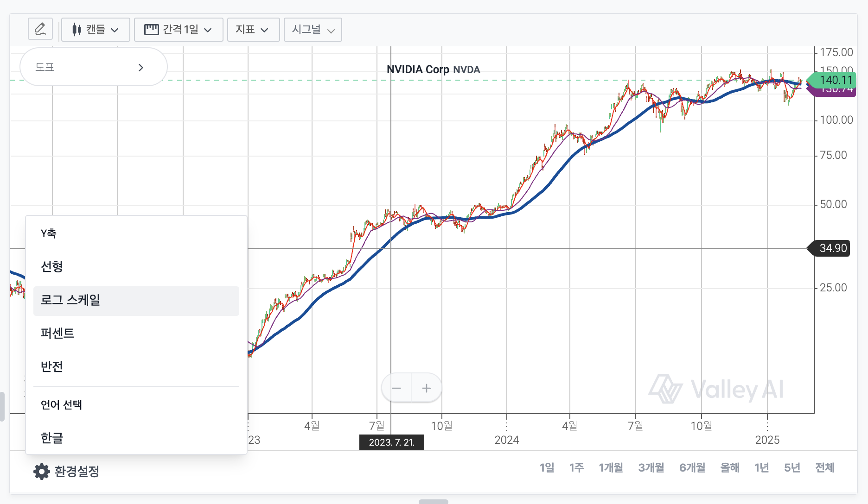Select 로그 스케일 Y-axis option

(136, 300)
